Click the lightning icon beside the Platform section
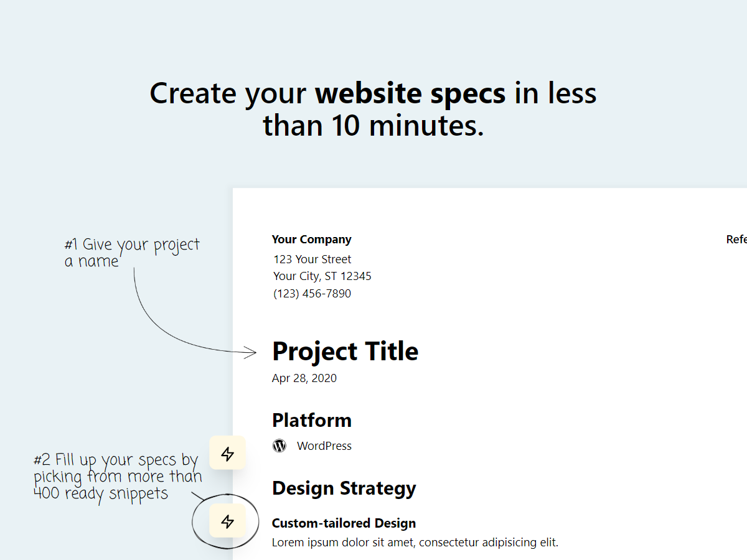This screenshot has height=560, width=747. [x=227, y=452]
